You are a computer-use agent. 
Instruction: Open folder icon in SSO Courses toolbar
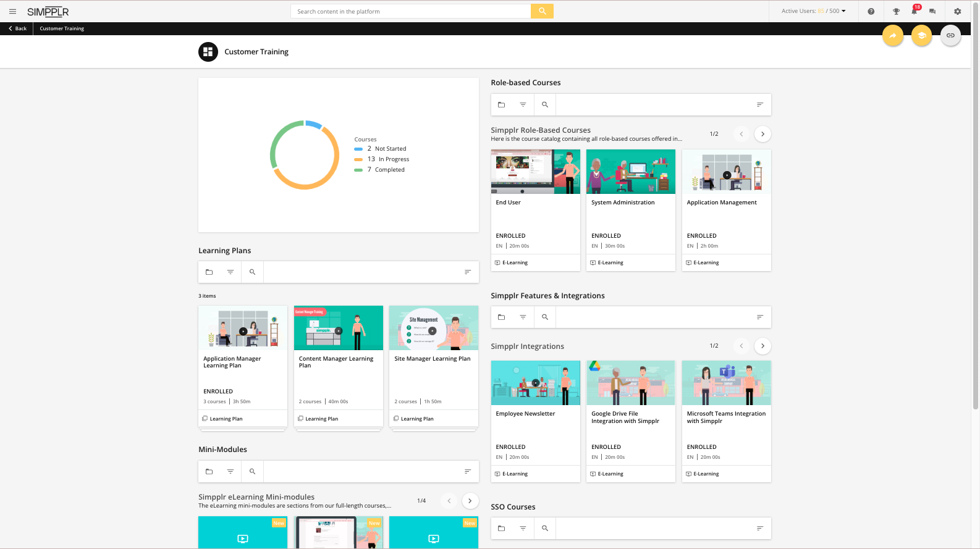tap(501, 528)
